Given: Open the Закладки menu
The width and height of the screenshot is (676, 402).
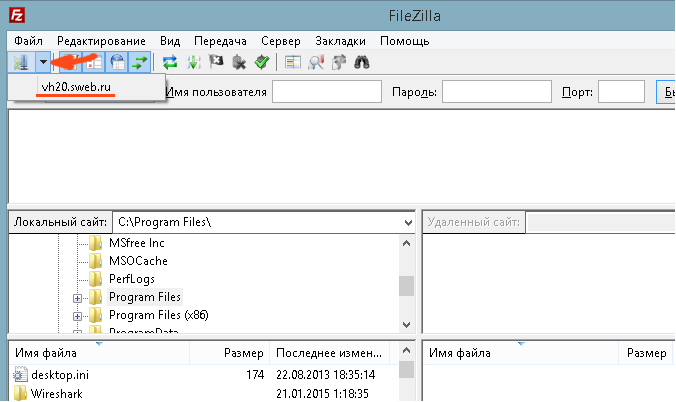Looking at the screenshot, I should (341, 41).
